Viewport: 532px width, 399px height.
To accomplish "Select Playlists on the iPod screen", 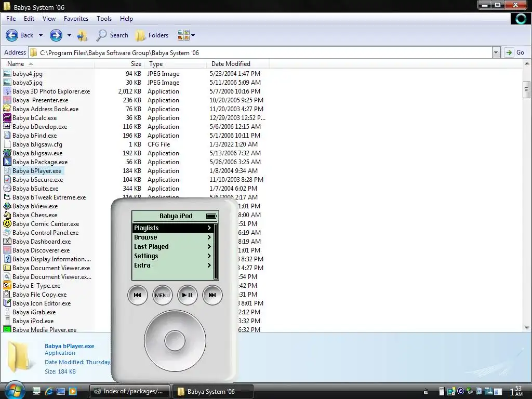I will coord(172,228).
